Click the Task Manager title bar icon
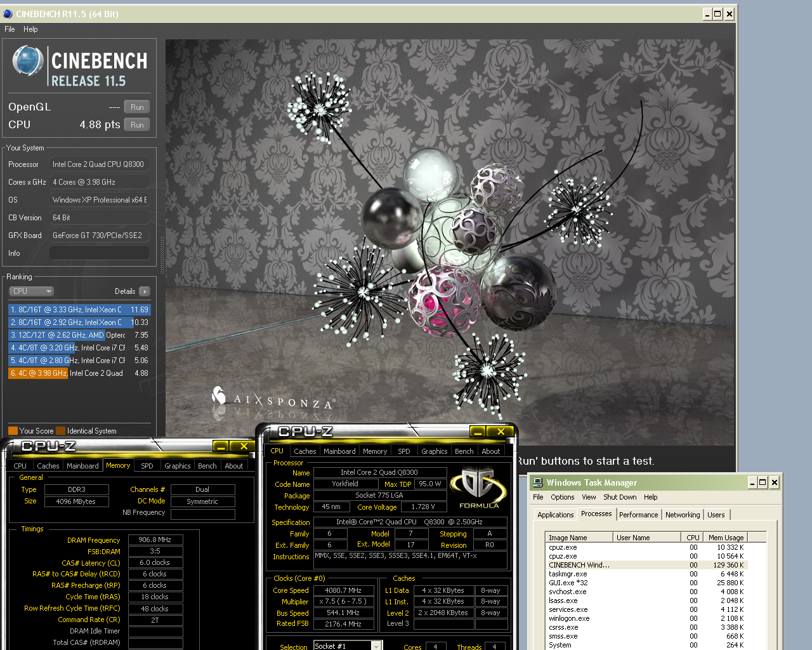This screenshot has width=812, height=650. (538, 482)
